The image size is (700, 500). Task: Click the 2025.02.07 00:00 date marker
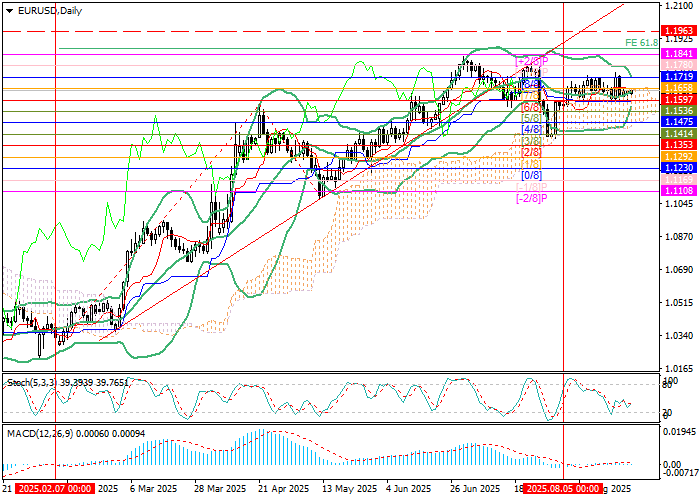[x=56, y=489]
